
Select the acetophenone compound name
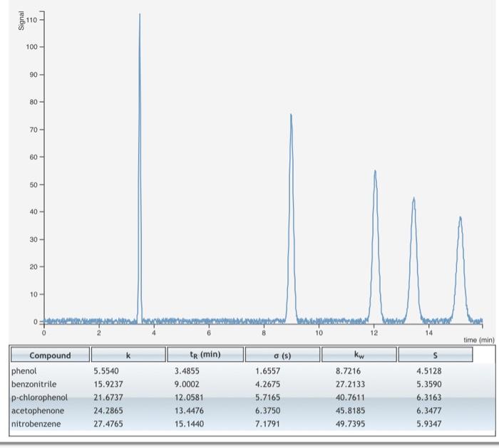coord(38,410)
